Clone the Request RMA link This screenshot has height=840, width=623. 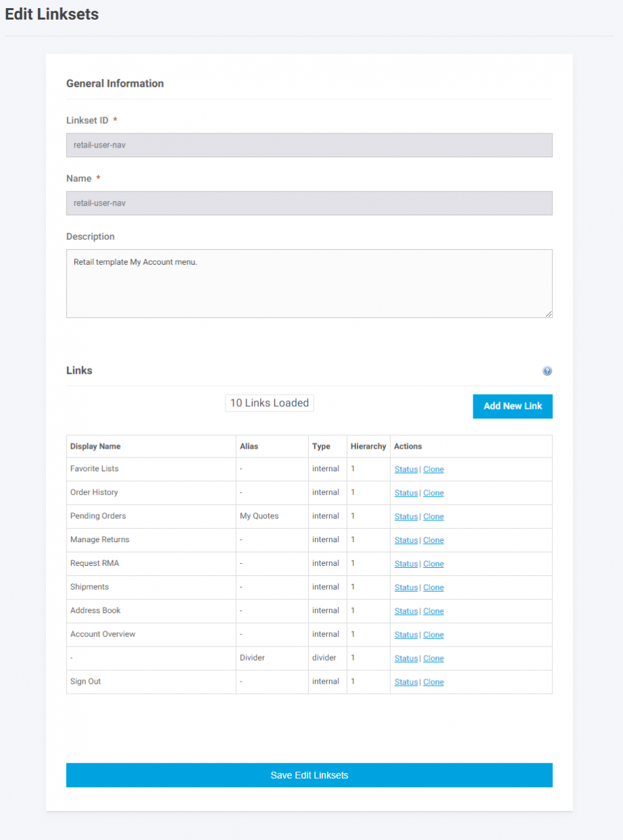[x=433, y=564]
